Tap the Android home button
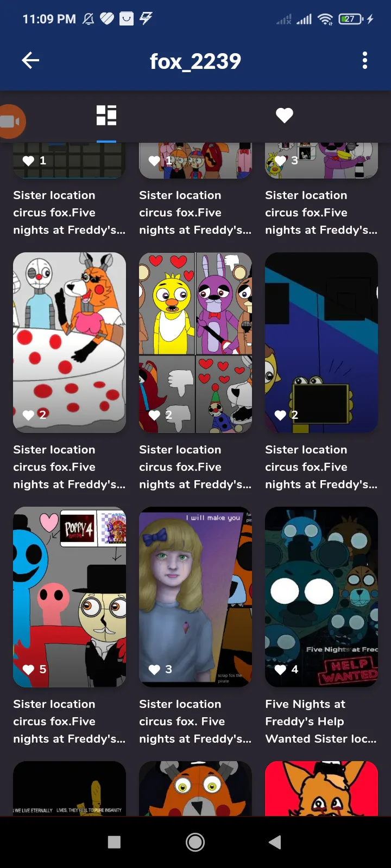 point(195,842)
